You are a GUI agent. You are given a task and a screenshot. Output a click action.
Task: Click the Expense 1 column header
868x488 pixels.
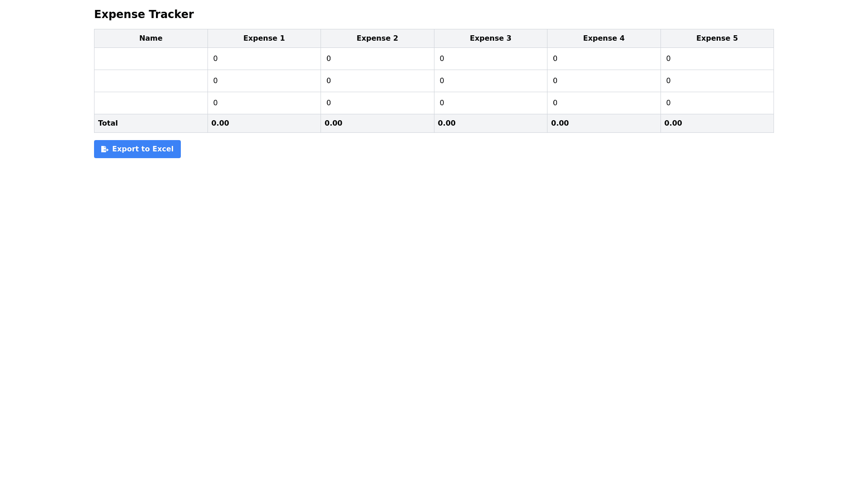[x=264, y=38]
